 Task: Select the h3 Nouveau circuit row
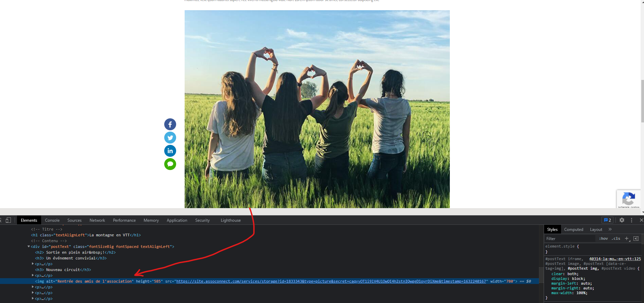63,270
